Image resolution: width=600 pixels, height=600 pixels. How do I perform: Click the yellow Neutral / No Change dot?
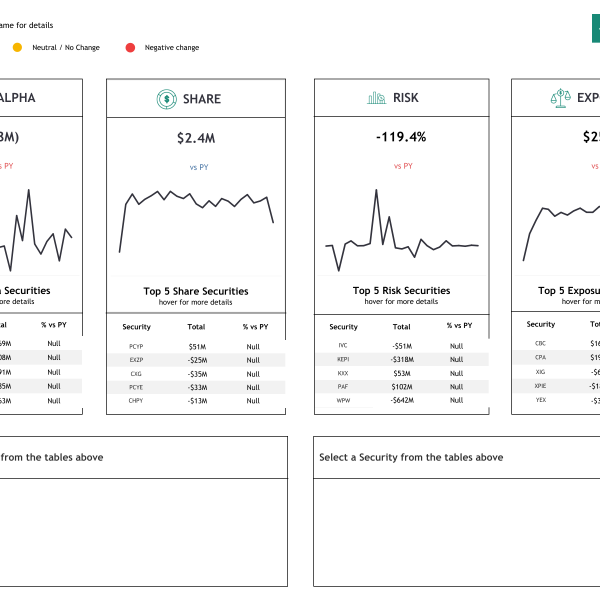[x=17, y=47]
